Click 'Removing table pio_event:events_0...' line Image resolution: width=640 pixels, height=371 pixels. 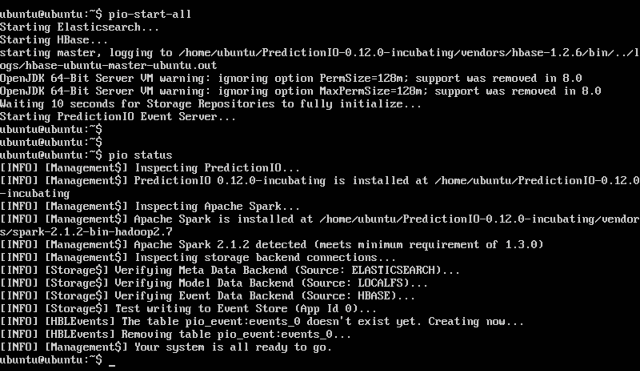point(176,335)
